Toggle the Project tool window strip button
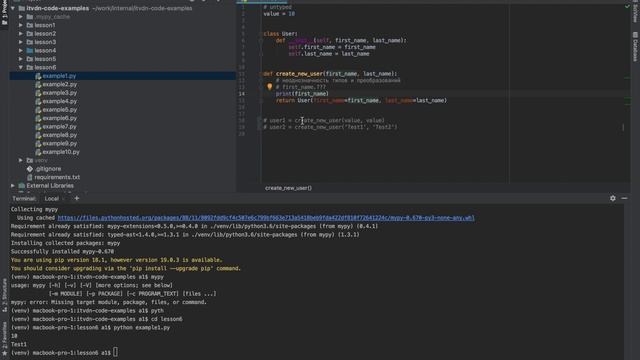 (4, 14)
